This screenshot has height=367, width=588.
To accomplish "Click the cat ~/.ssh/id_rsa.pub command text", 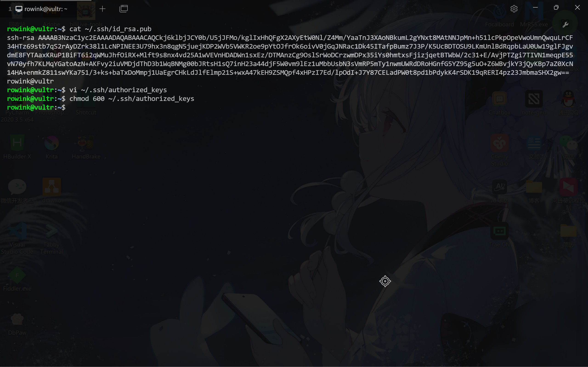I will (110, 29).
